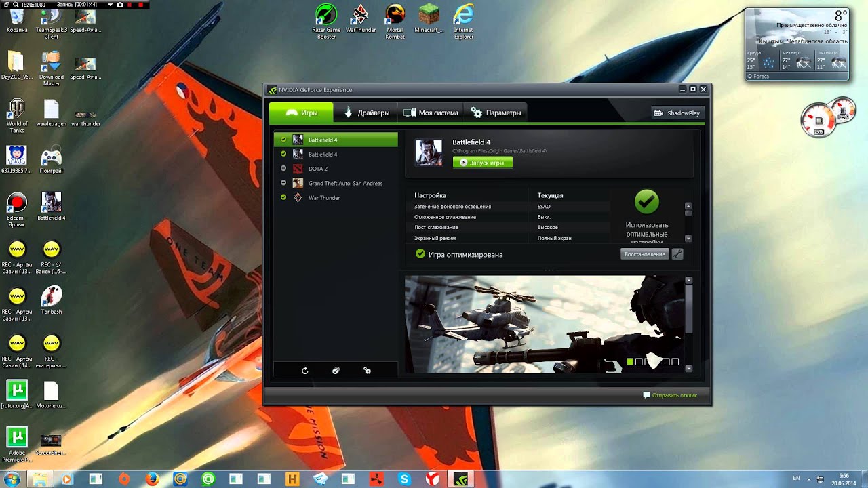The image size is (868, 488).
Task: Open Windows Start button
Action: (x=12, y=479)
